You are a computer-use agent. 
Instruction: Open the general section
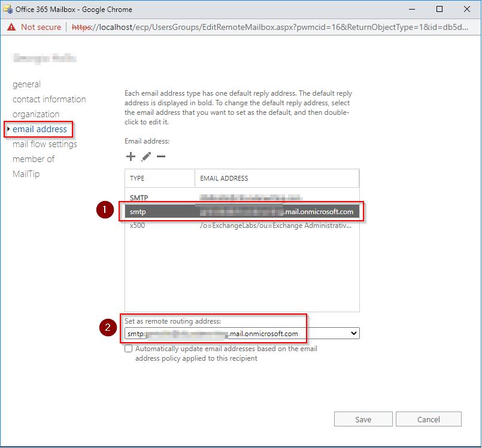pos(26,84)
